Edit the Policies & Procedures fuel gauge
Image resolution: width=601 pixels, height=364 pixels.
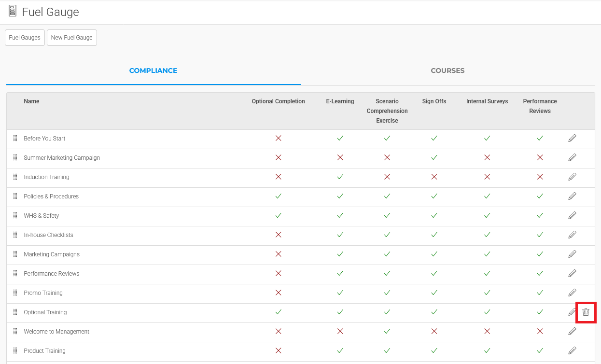point(572,196)
